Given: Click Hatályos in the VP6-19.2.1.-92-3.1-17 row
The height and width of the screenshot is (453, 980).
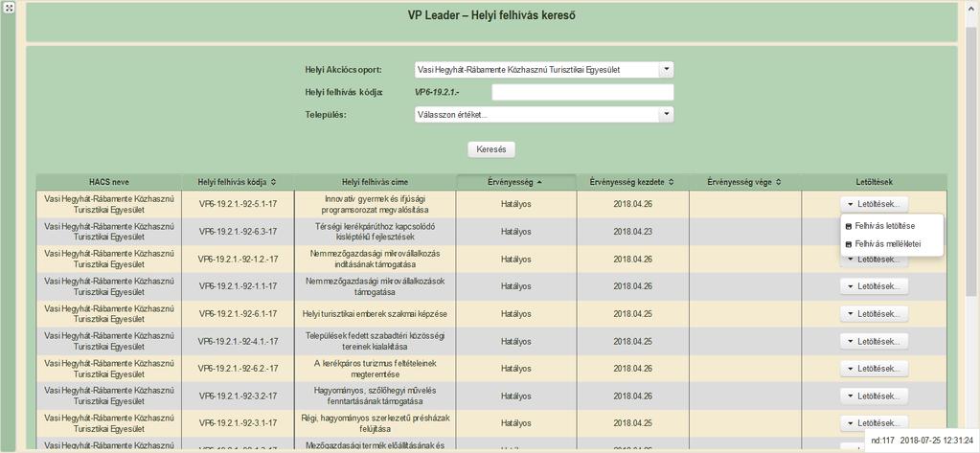Looking at the screenshot, I should 516,423.
